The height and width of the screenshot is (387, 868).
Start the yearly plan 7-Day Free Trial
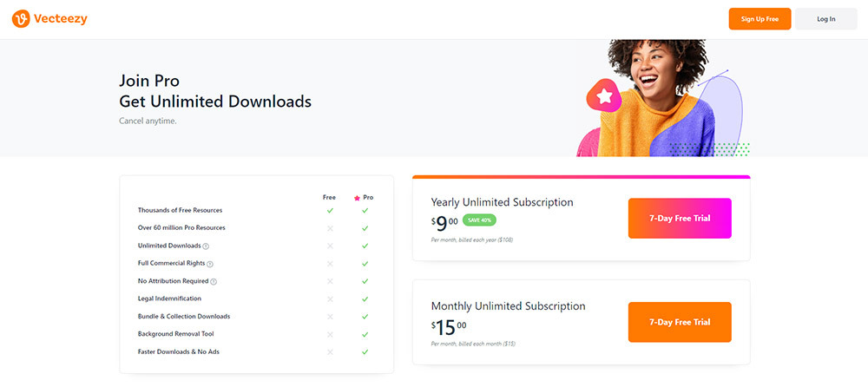click(x=680, y=218)
